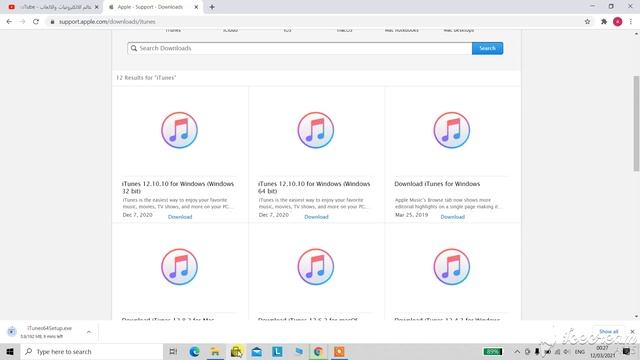Screen dimensions: 640x360
Task: Click the iTunes icon in the lower right card
Action: [451, 267]
